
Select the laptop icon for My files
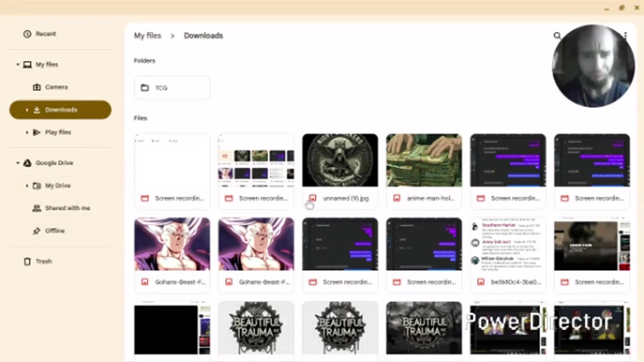[x=27, y=64]
